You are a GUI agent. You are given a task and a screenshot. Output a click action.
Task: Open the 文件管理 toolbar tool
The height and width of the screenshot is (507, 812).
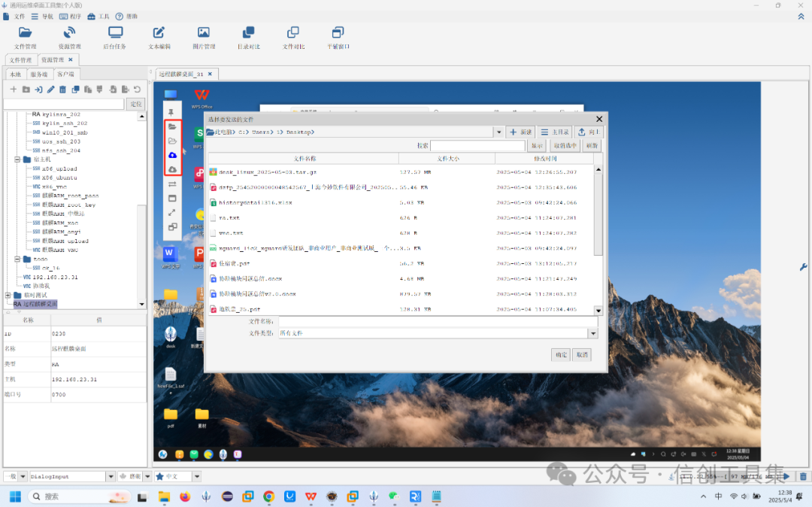25,38
